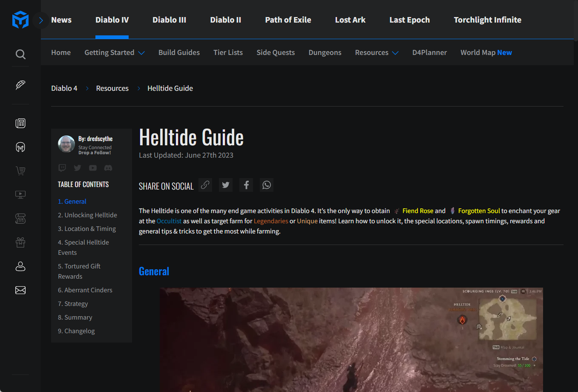Copy link with share chain icon
This screenshot has width=578, height=392.
click(x=205, y=185)
